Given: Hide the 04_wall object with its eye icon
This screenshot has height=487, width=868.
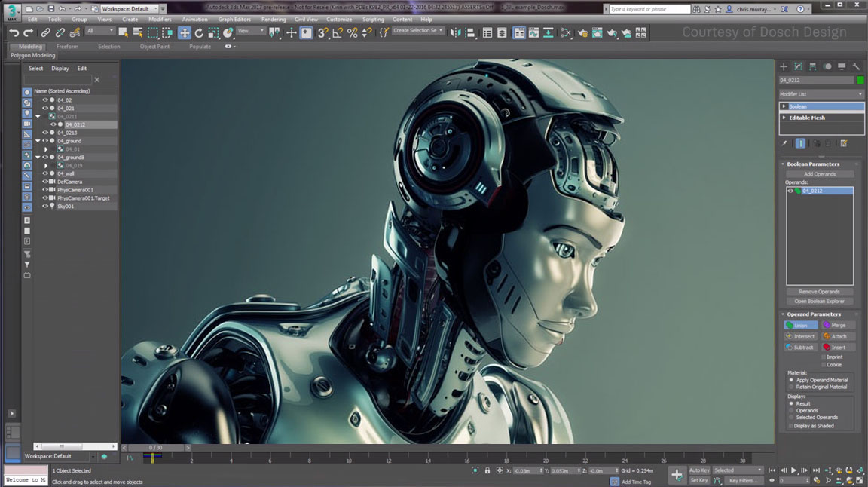Looking at the screenshot, I should 44,173.
